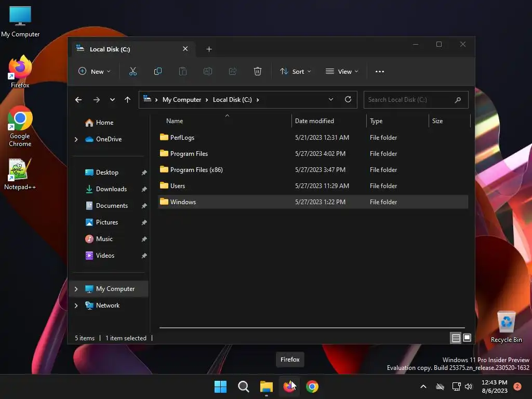Open the Recycle Bin on desktop

coord(506,327)
